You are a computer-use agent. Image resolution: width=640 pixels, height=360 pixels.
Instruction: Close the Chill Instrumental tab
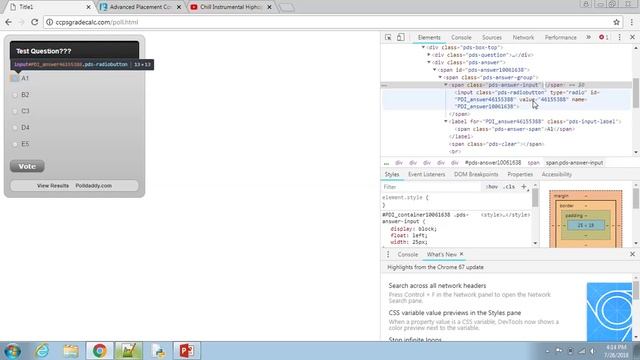click(x=269, y=7)
